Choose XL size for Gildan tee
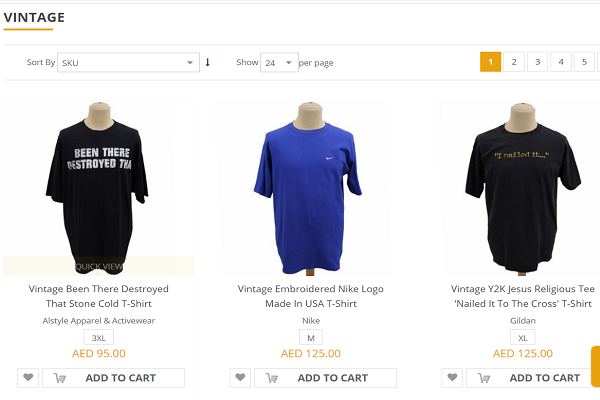This screenshot has width=600, height=400. pos(523,338)
